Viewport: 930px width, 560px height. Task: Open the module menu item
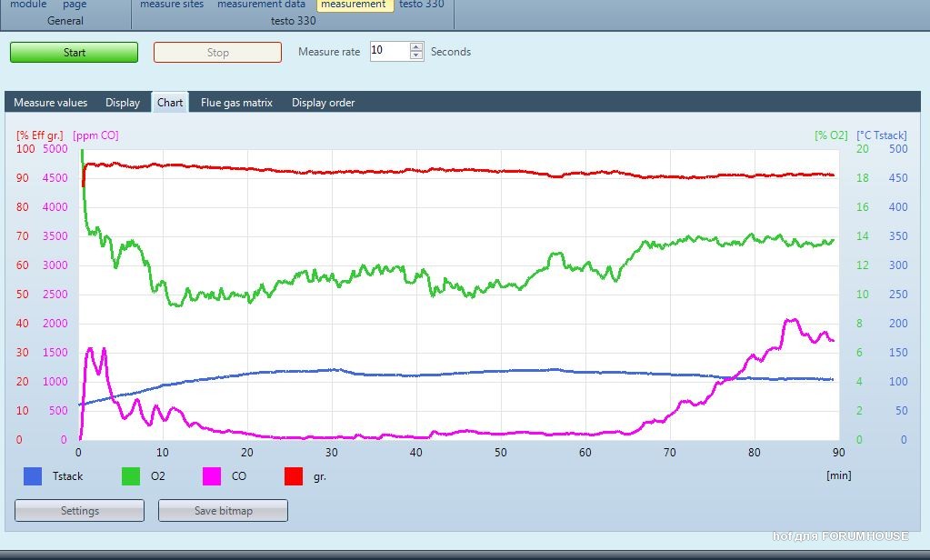point(28,5)
